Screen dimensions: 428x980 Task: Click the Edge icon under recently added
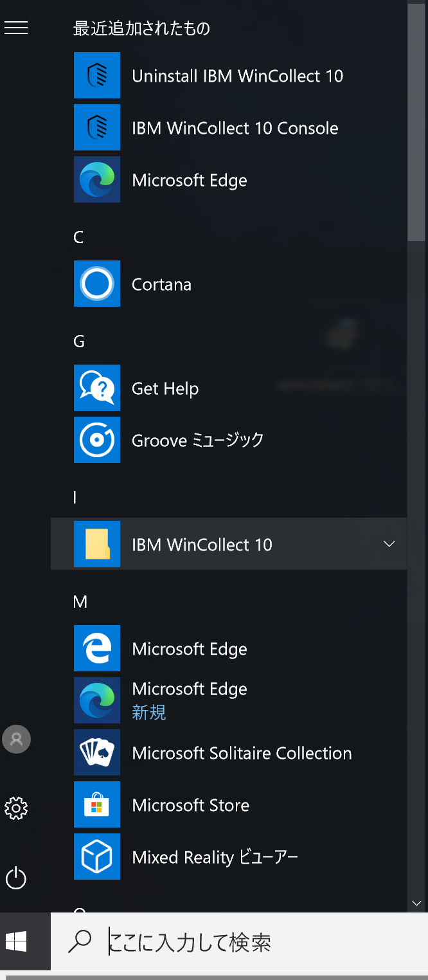coord(97,179)
